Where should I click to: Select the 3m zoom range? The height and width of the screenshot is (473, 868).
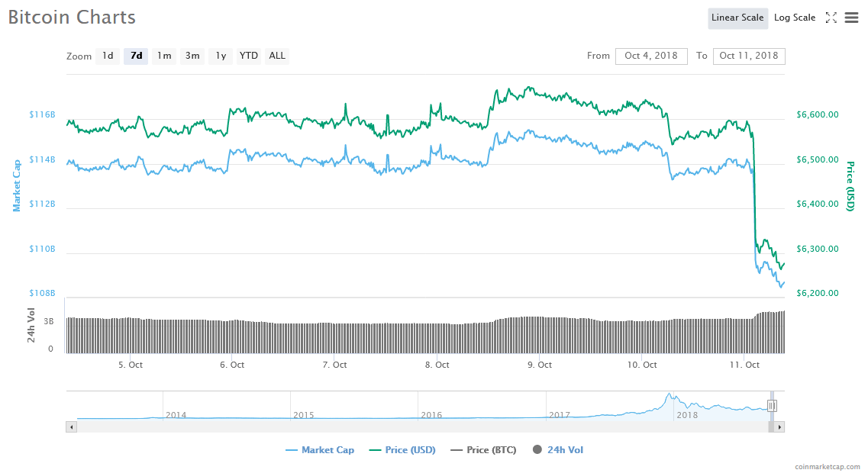pos(192,56)
